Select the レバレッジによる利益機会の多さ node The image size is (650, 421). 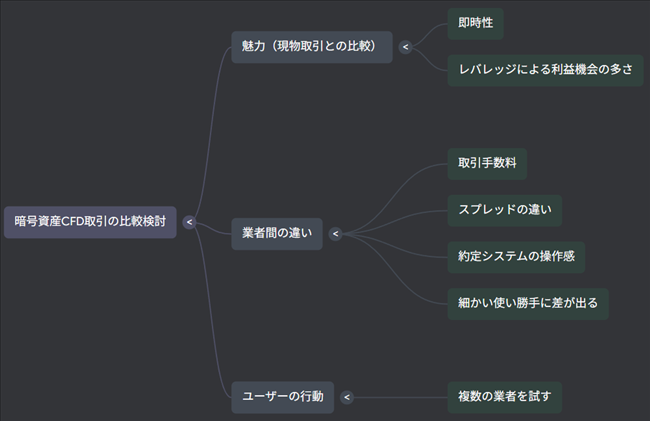[x=545, y=70]
